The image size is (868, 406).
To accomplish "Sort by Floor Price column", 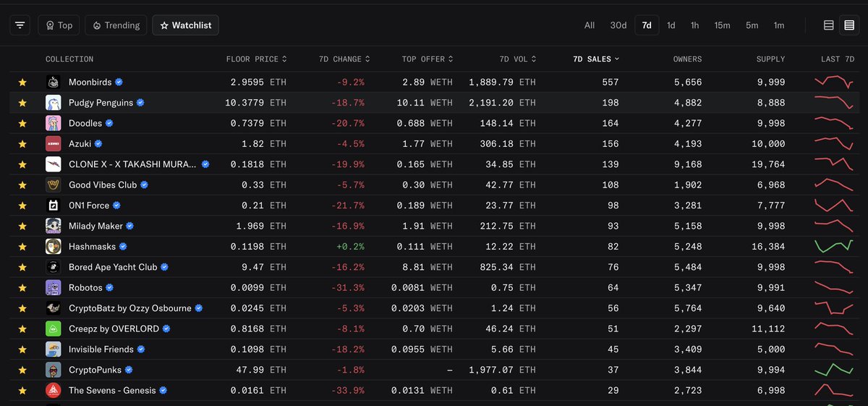I will click(256, 59).
